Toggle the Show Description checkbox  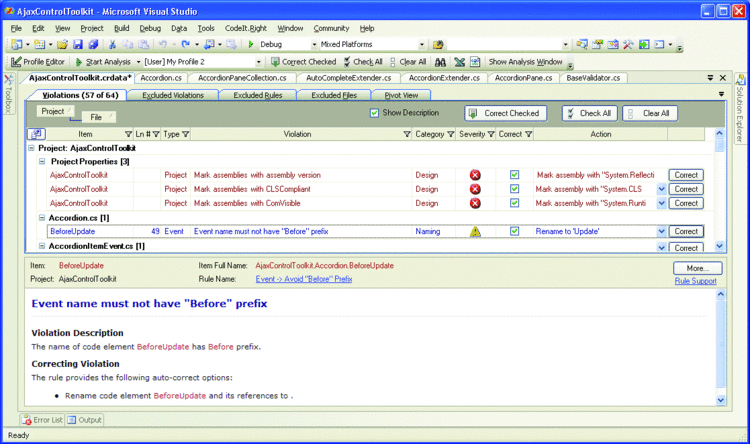click(x=375, y=113)
